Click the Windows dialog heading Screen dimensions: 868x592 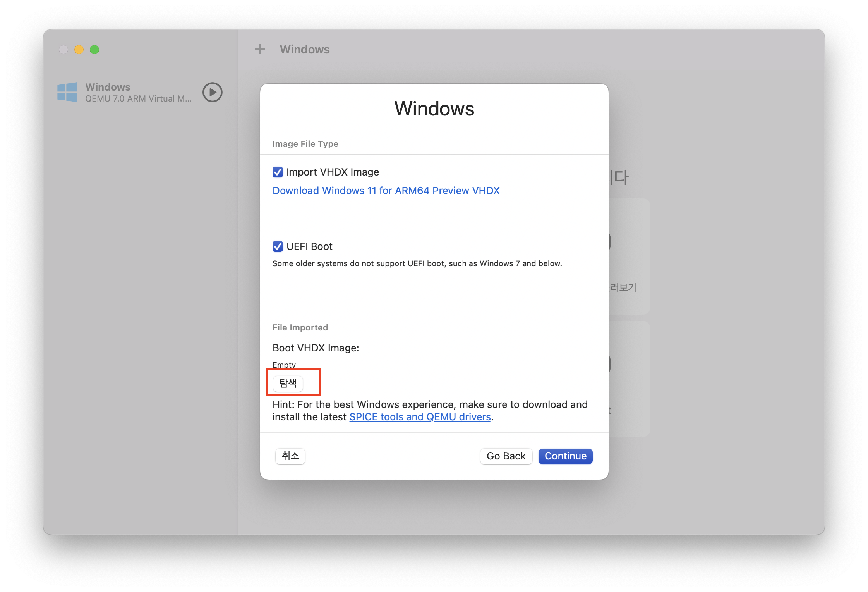coord(434,108)
